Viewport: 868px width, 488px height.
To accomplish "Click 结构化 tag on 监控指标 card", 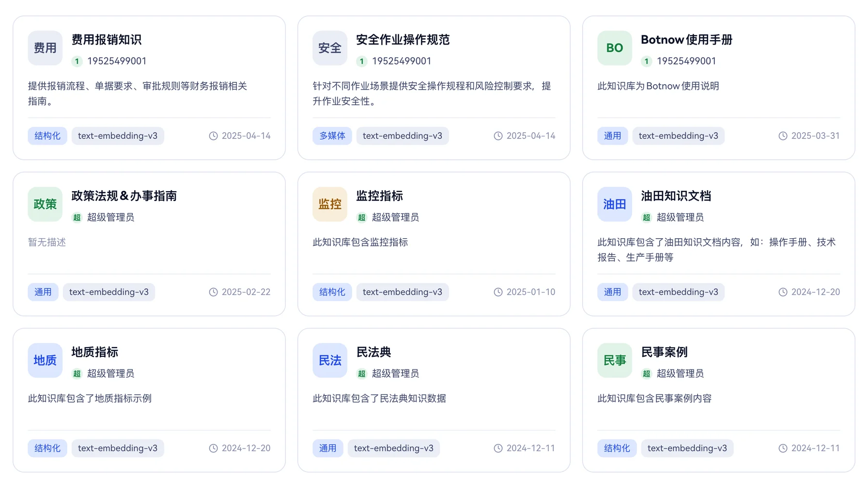I will (332, 292).
